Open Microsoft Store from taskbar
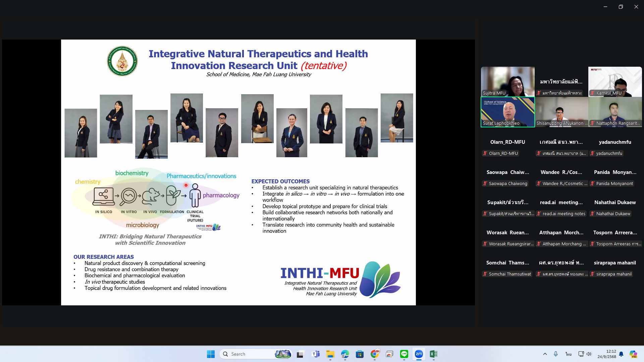Image resolution: width=644 pixels, height=362 pixels. click(360, 354)
